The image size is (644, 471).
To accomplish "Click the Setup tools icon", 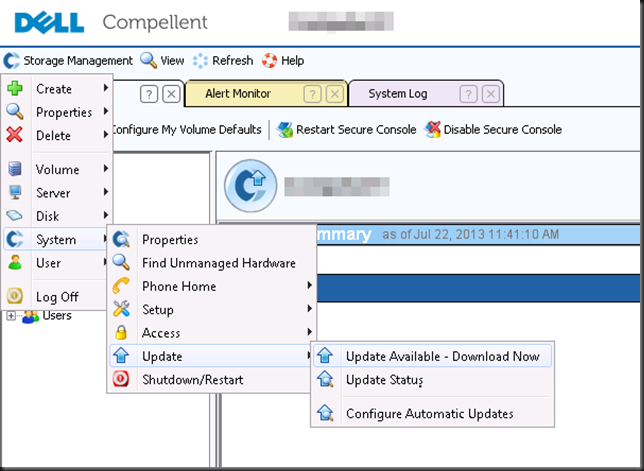I will [x=121, y=309].
